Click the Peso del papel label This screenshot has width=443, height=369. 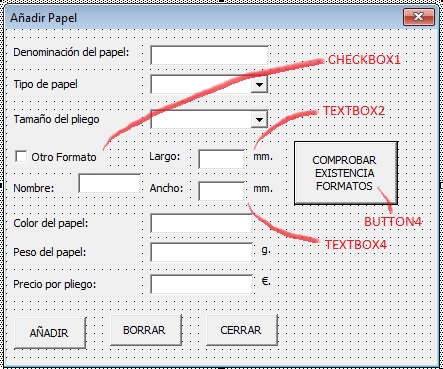pyautogui.click(x=50, y=252)
